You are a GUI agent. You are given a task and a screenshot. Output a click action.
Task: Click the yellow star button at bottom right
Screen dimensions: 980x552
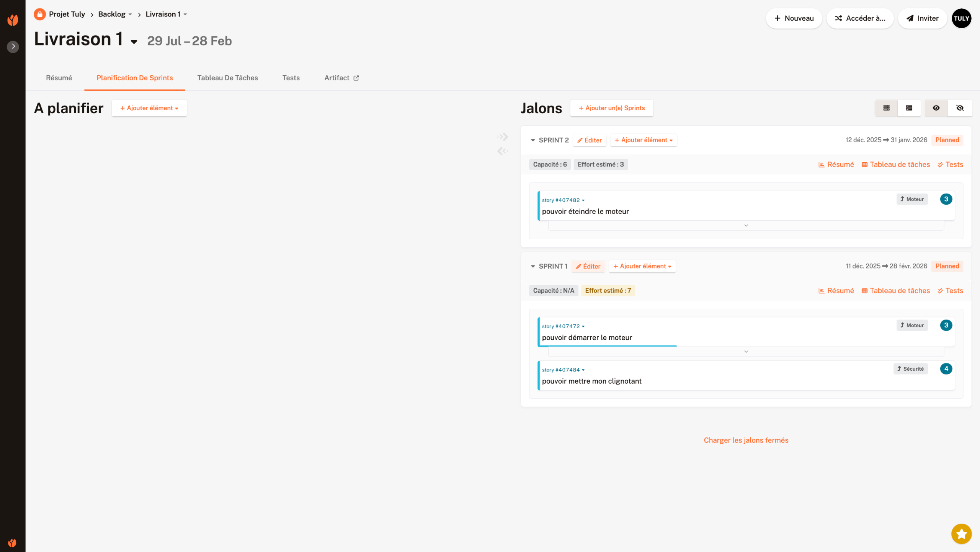pos(961,534)
